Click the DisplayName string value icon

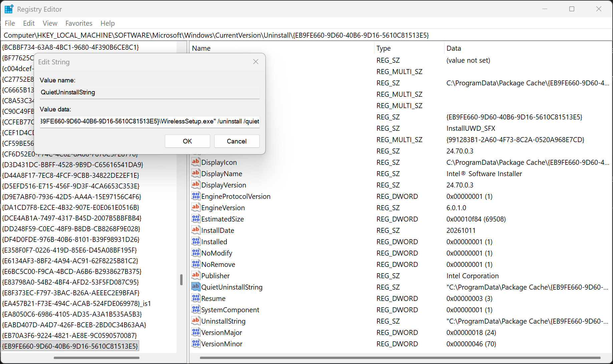[x=196, y=173]
